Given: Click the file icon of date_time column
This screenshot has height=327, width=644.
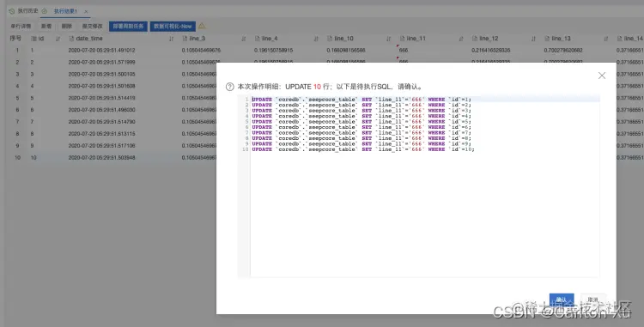Looking at the screenshot, I should (x=71, y=39).
